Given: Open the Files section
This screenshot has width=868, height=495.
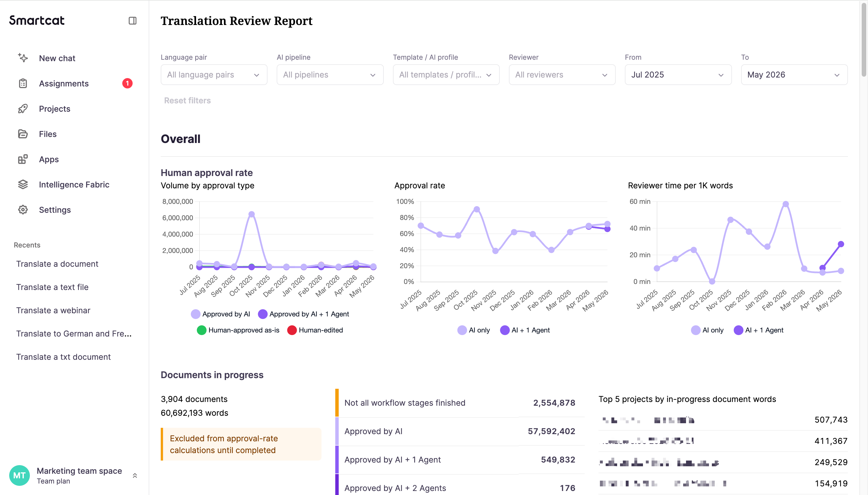Looking at the screenshot, I should [48, 134].
